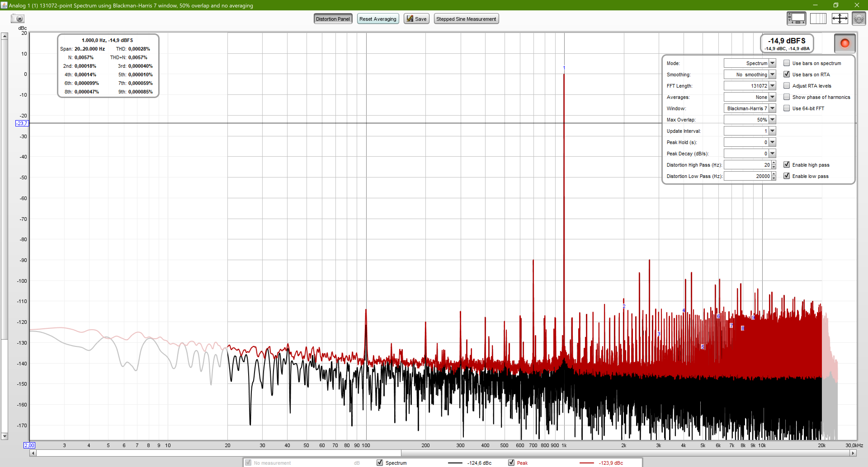Enable Use bars on spectrum checkbox
This screenshot has width=868, height=467.
click(x=786, y=63)
